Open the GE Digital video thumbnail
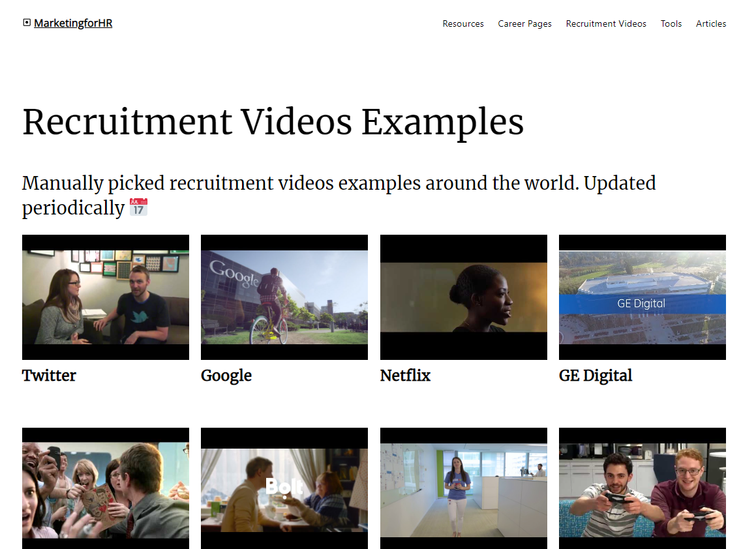Image resolution: width=756 pixels, height=549 pixels. [643, 297]
